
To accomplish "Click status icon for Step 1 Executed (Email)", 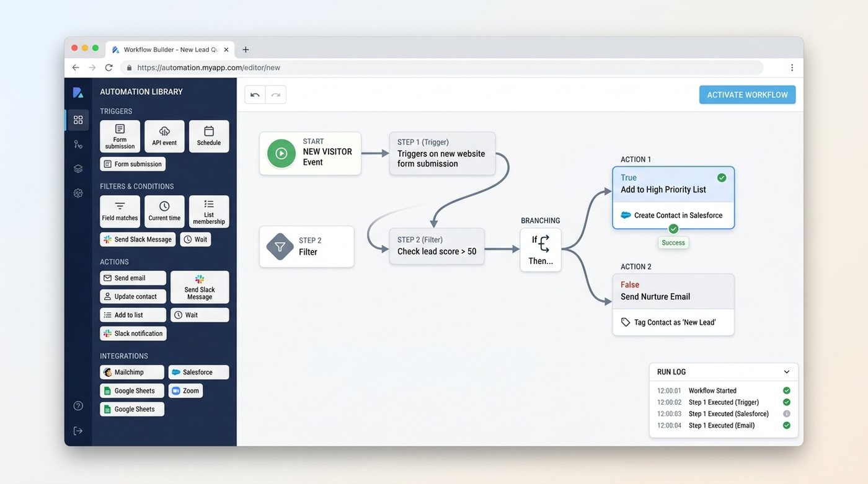I will point(787,426).
